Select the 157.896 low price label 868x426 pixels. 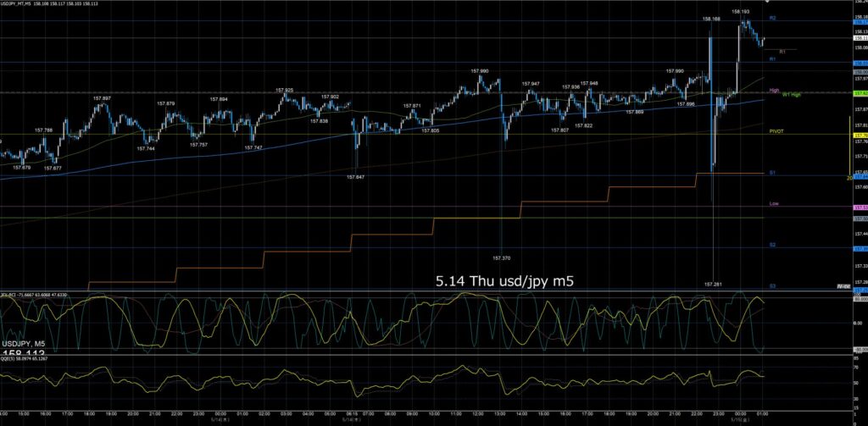point(687,104)
